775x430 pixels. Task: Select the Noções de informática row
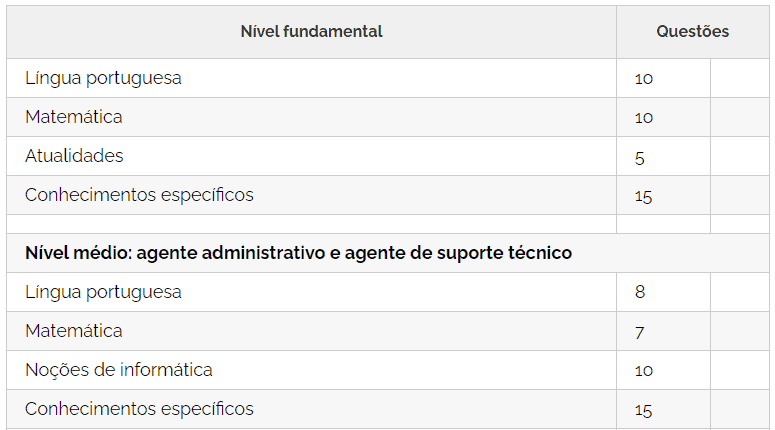point(388,370)
